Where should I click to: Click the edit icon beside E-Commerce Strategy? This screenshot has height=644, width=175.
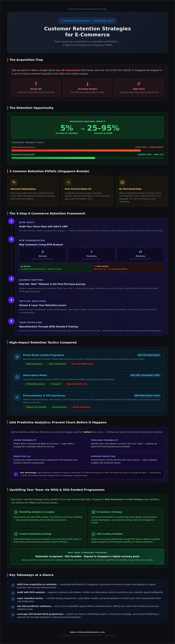pyautogui.click(x=93, y=512)
